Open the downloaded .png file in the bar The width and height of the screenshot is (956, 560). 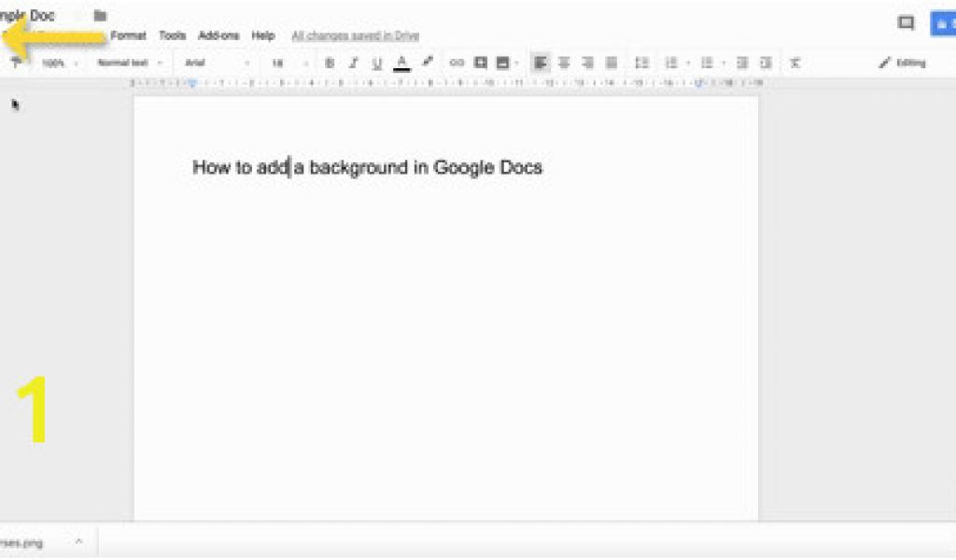click(22, 542)
